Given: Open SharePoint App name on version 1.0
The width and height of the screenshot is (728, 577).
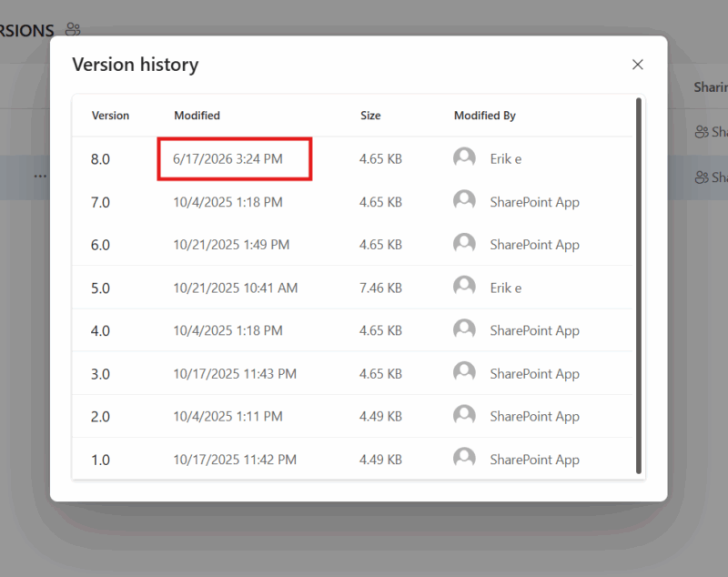Looking at the screenshot, I should pyautogui.click(x=535, y=460).
